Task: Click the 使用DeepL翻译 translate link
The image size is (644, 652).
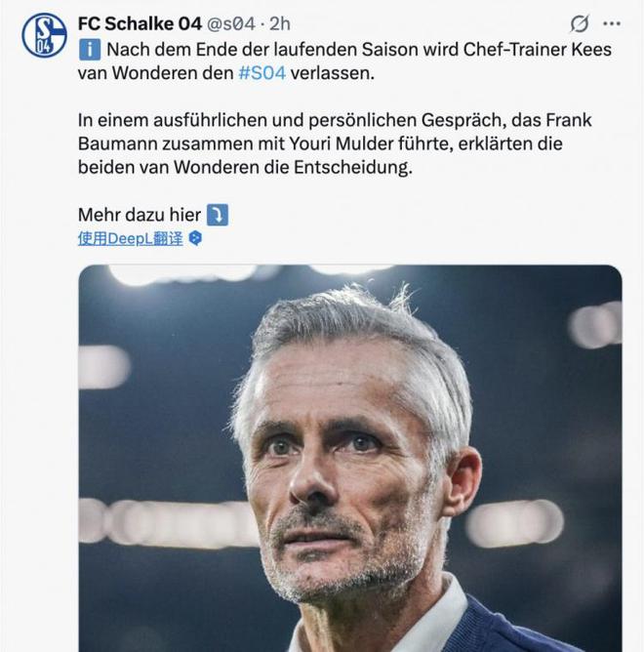Action: tap(130, 238)
